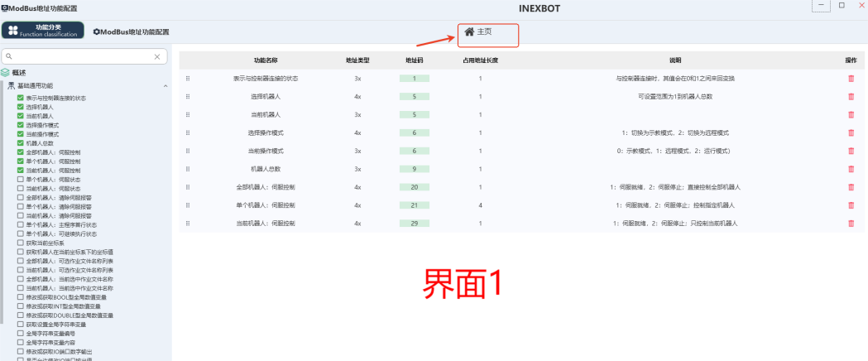Click the search magnifier icon in sidebar
Screen dimensions: 868x361
coord(9,56)
